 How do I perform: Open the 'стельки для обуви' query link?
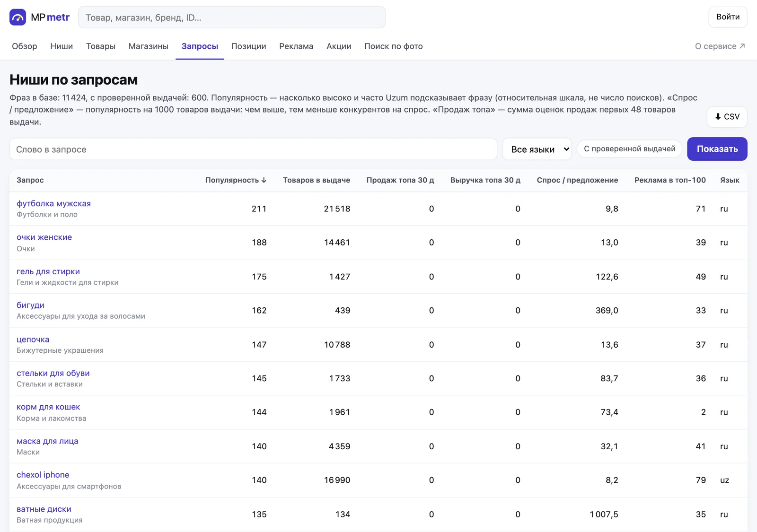pos(53,373)
